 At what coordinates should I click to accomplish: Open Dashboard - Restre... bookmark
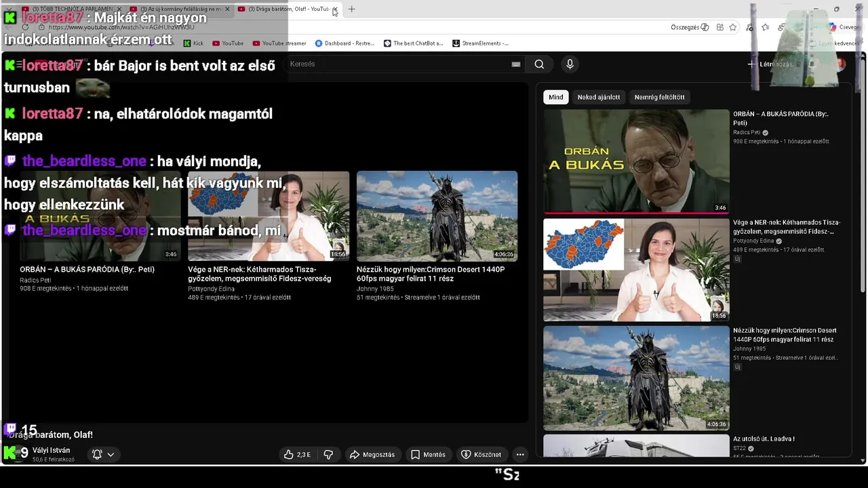point(344,43)
